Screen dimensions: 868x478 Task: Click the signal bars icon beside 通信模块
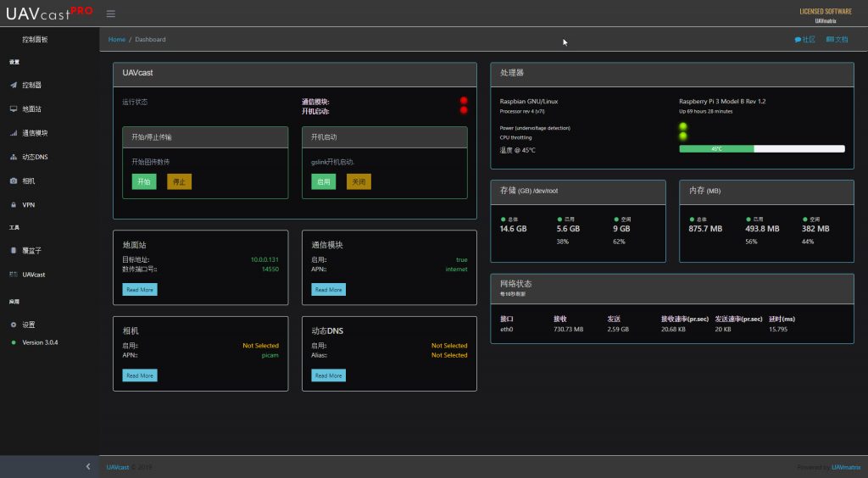tap(14, 133)
